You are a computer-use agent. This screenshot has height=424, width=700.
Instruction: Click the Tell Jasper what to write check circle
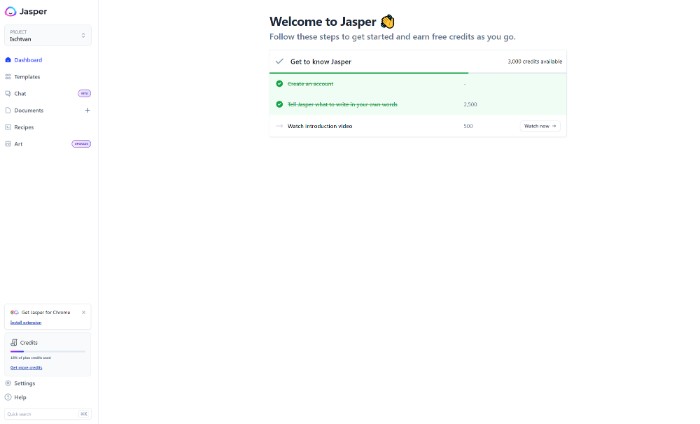279,104
